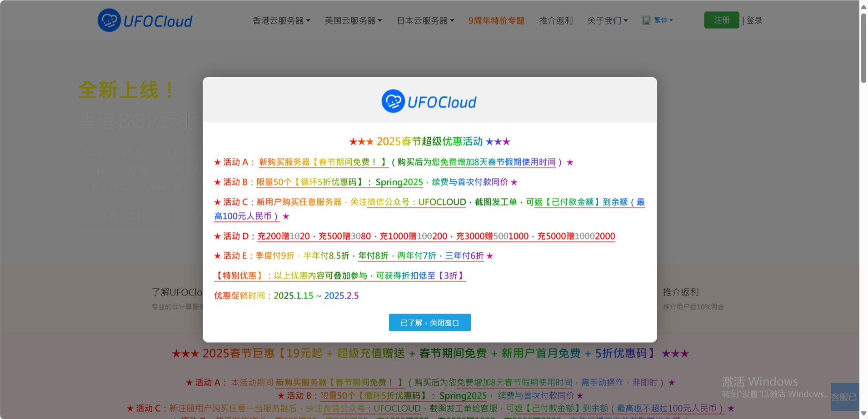Expand the 香港云服务器 dropdown
Screen dimensions: 868x419
280,20
